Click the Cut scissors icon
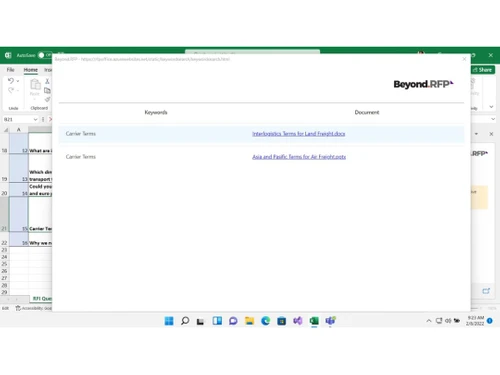Image resolution: width=500 pixels, height=375 pixels. click(47, 81)
